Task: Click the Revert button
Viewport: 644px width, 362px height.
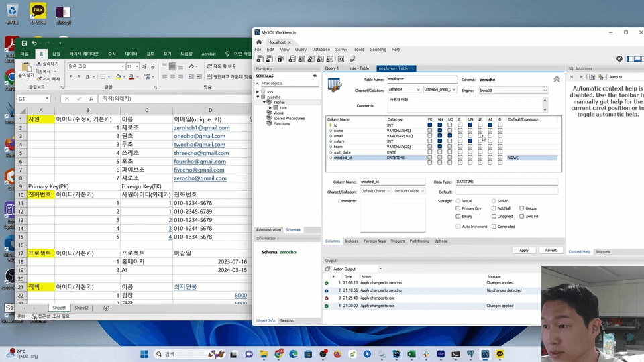Action: tap(551, 250)
